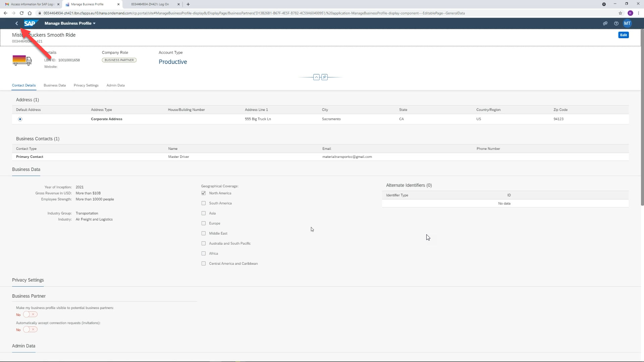Close the Access information Gmail tab

(58, 4)
